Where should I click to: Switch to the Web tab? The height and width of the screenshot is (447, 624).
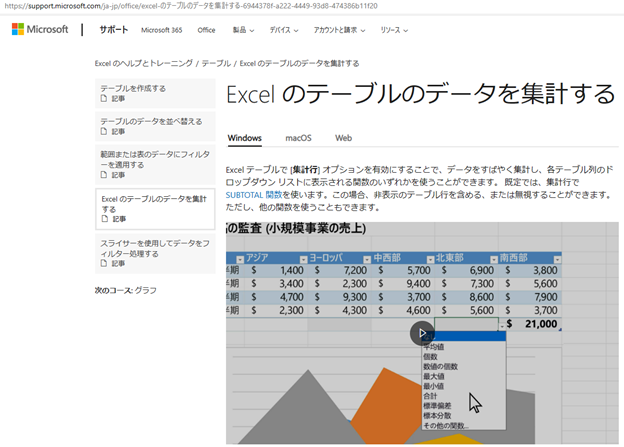pos(343,138)
